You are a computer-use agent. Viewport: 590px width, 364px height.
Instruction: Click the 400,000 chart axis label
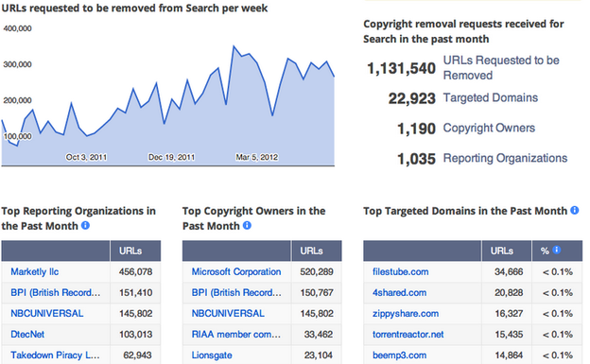17,28
